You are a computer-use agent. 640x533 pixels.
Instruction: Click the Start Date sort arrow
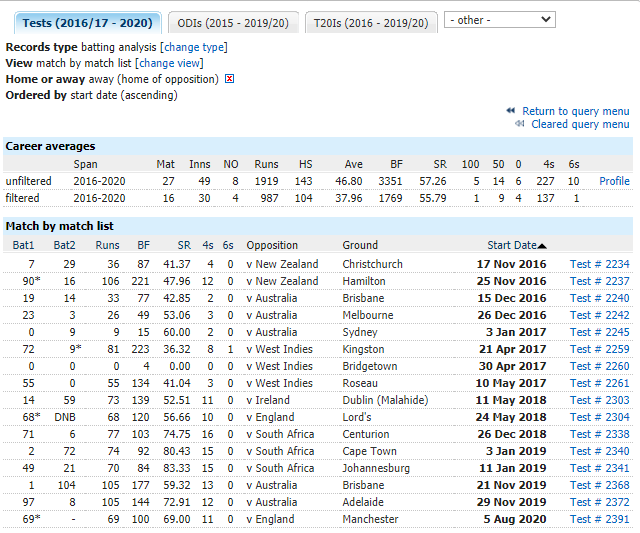(x=543, y=245)
